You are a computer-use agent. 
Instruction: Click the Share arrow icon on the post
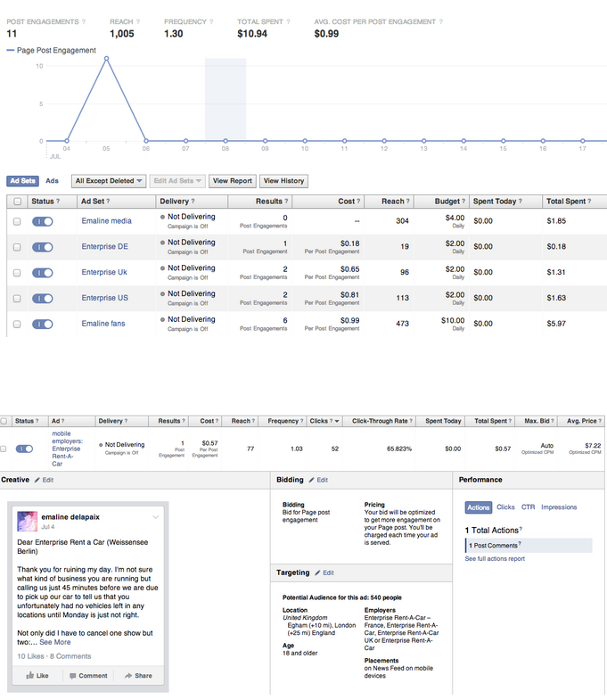coord(128,676)
